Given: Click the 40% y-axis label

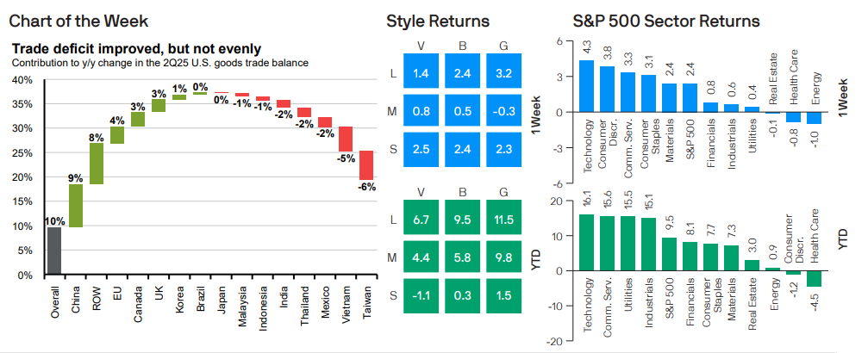Looking at the screenshot, I should pos(22,80).
